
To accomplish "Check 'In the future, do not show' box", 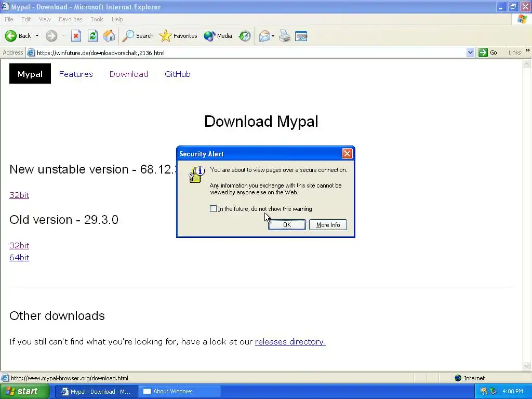I will click(213, 209).
